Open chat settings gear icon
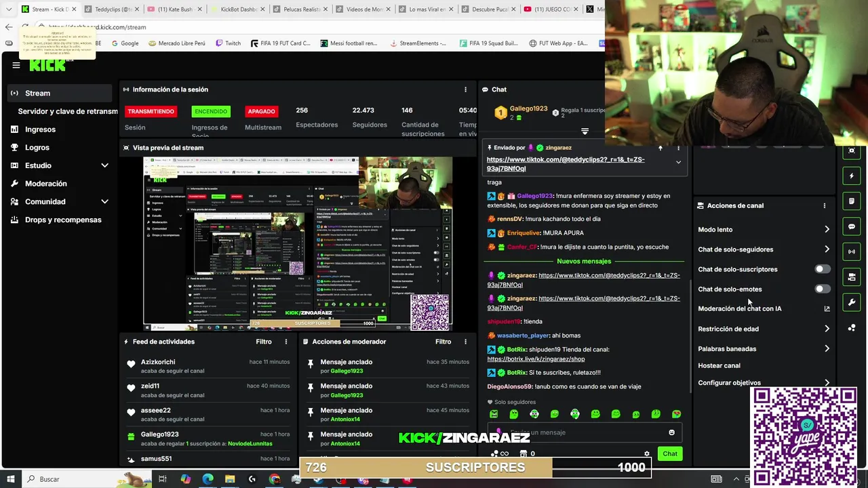 click(647, 453)
